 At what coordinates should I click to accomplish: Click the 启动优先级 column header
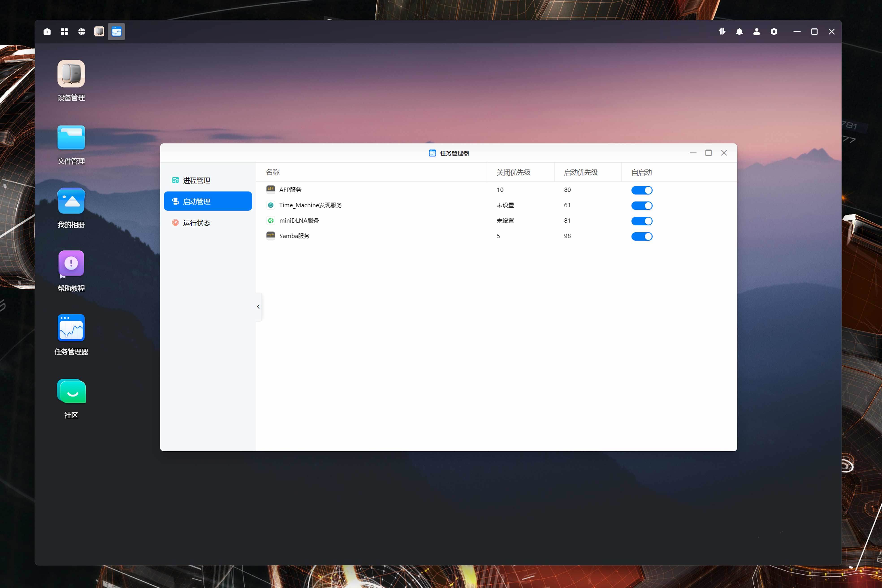coord(581,172)
